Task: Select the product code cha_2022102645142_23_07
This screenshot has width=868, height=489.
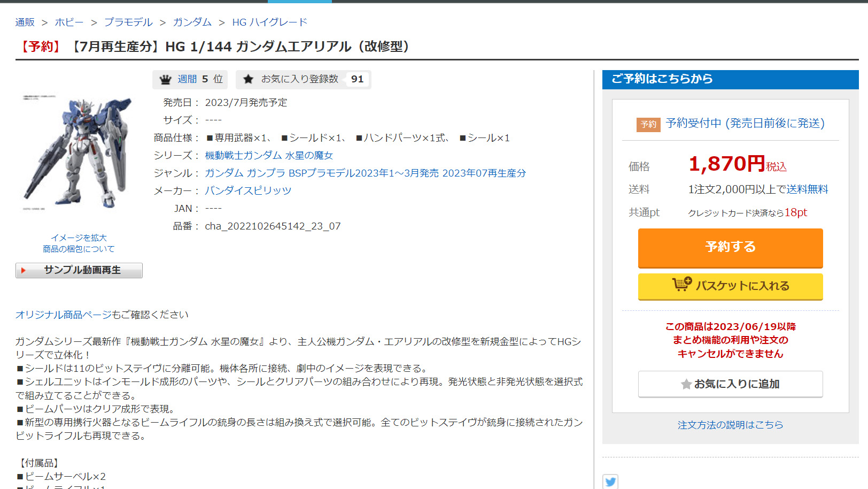Action: 273,226
